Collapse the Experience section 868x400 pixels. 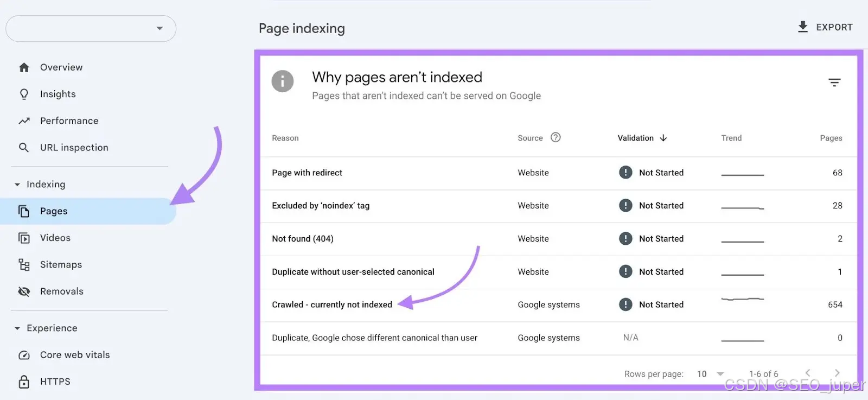point(17,328)
